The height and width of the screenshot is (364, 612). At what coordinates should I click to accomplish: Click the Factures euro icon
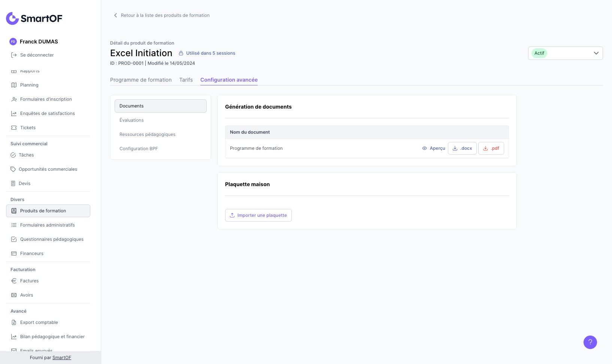click(14, 281)
